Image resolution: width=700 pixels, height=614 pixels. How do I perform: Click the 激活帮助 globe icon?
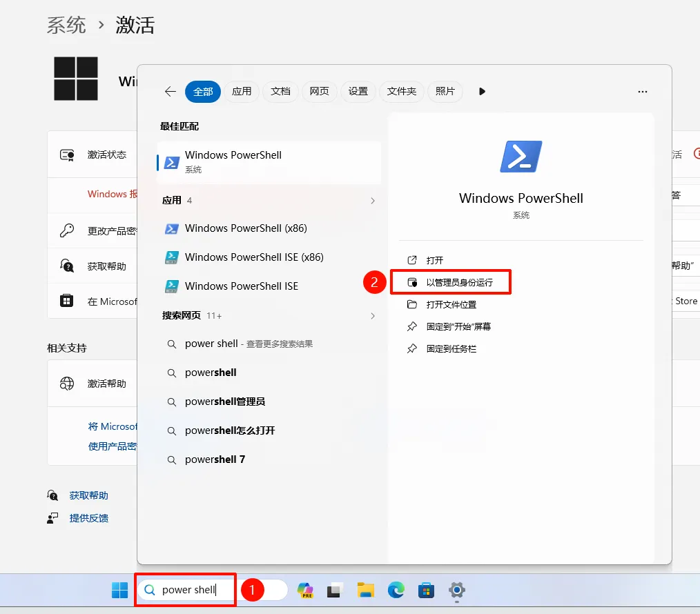(67, 384)
